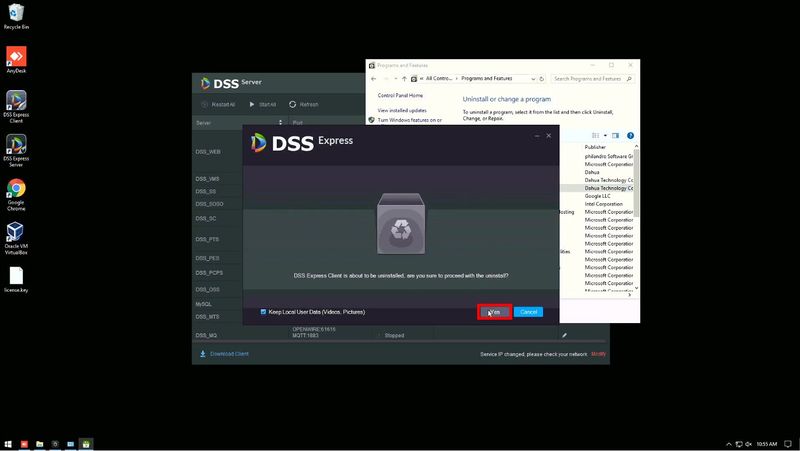Open Programs and Features help icon
800x451 pixels.
[631, 136]
